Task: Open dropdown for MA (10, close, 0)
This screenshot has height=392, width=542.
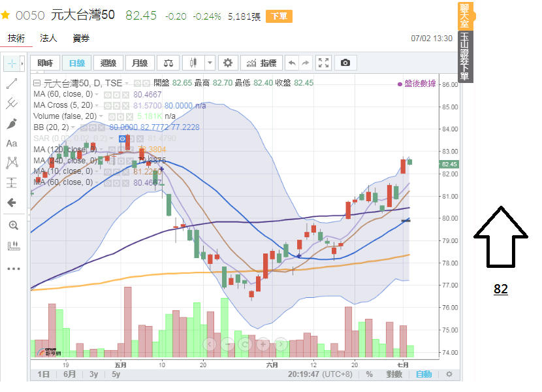Action: pyautogui.click(x=97, y=171)
